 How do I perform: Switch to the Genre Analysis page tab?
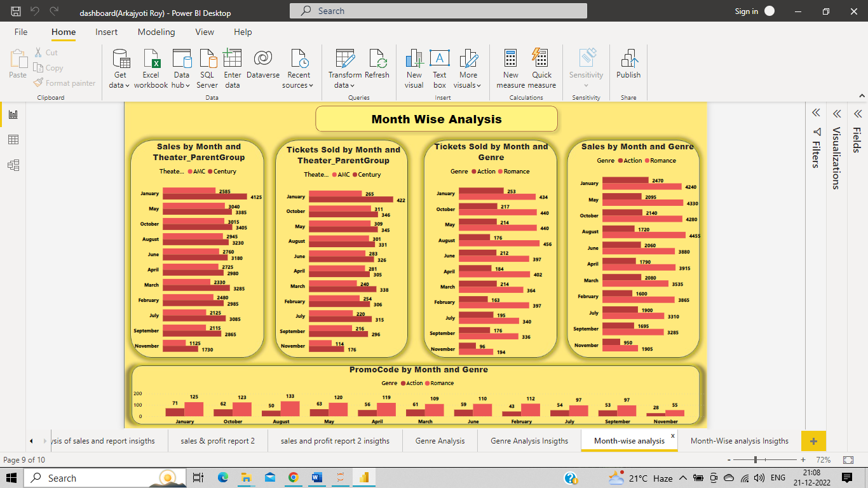click(x=439, y=440)
